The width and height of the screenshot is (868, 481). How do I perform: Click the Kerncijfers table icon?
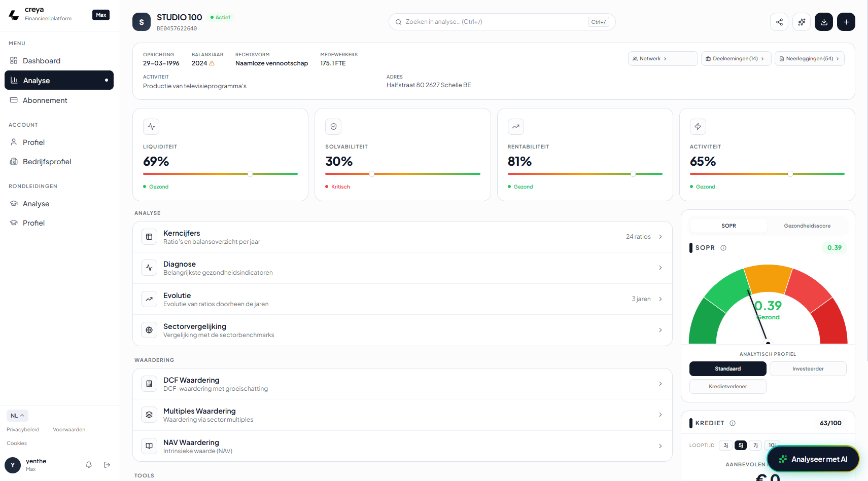[149, 237]
